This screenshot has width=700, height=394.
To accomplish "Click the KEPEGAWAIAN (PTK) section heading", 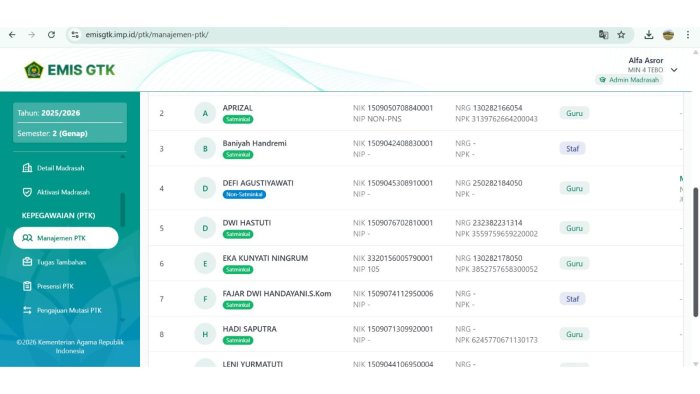I will (x=58, y=216).
